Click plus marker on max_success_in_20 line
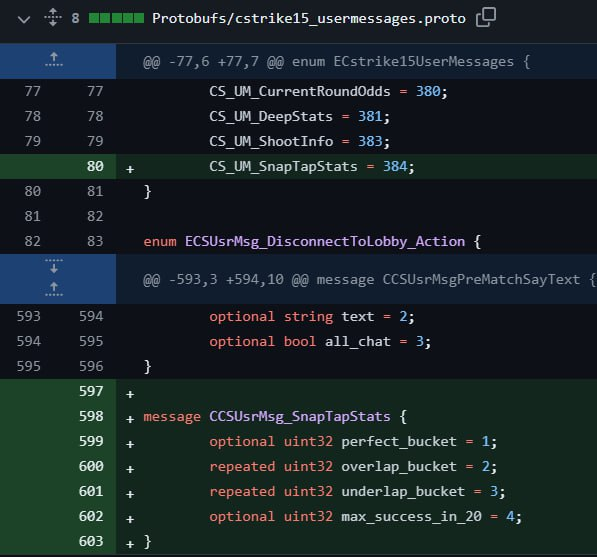597x557 pixels. (130, 519)
